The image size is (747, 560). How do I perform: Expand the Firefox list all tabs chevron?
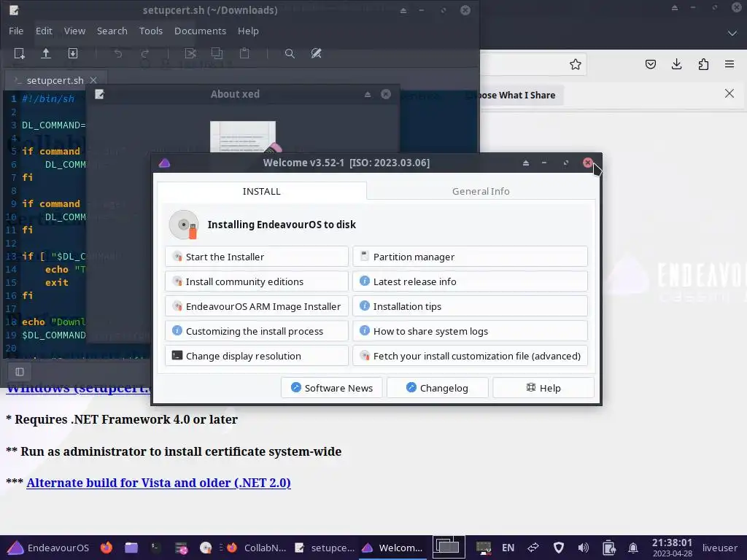pos(732,34)
